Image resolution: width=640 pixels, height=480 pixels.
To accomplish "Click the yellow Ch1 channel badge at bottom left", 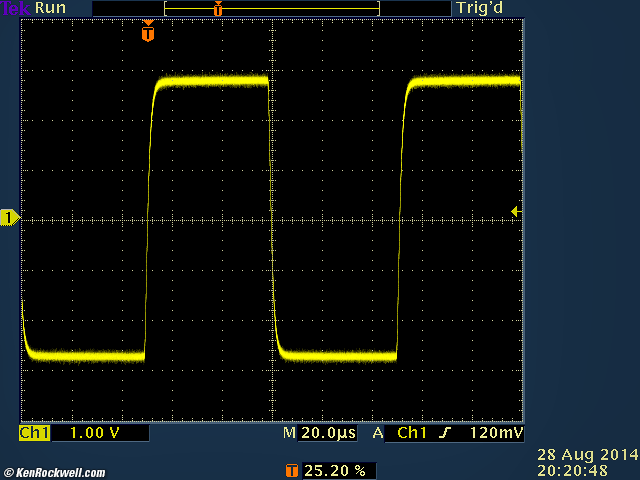I will click(34, 433).
